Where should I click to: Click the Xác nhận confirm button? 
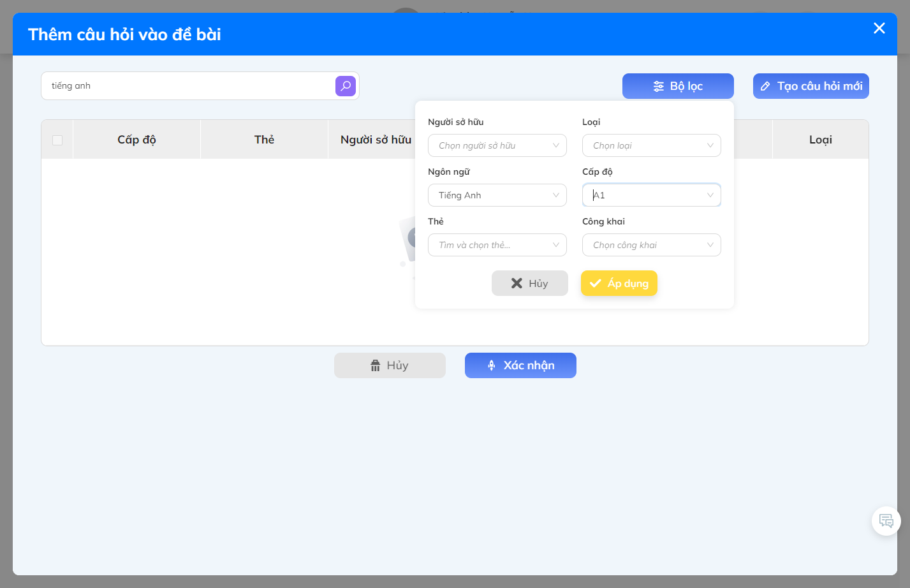(520, 365)
